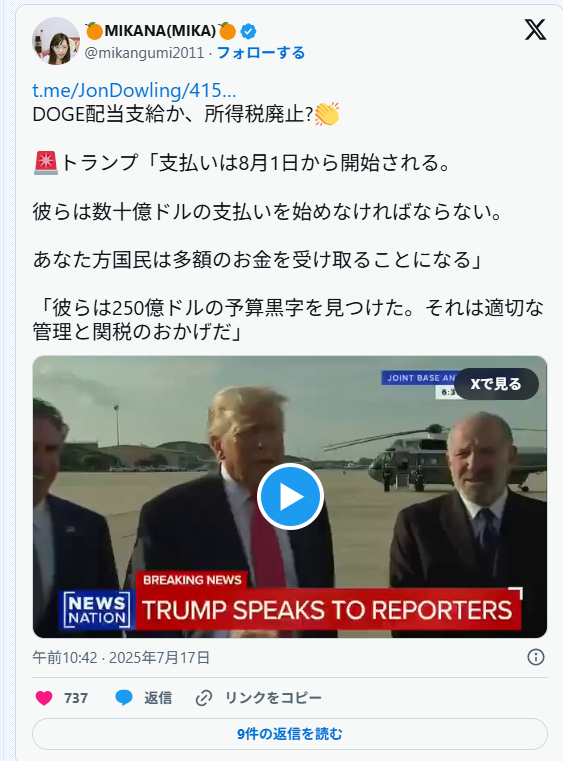Screen dimensions: 563x761
Task: Open 9件の返信を読む replies button
Action: tap(290, 733)
